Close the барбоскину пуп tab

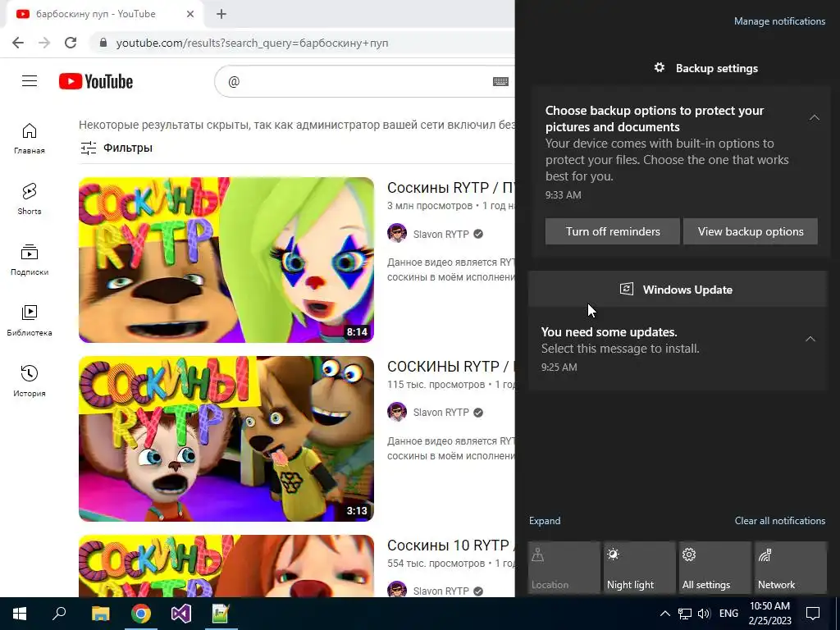tap(190, 14)
